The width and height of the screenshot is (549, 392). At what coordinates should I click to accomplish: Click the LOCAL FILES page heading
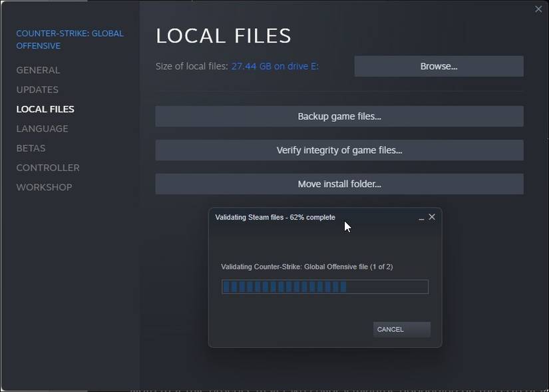tap(224, 36)
